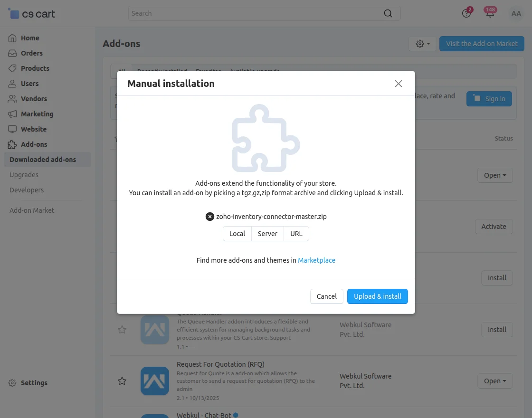Focus the top Search field
The height and width of the screenshot is (418, 532).
[x=256, y=13]
